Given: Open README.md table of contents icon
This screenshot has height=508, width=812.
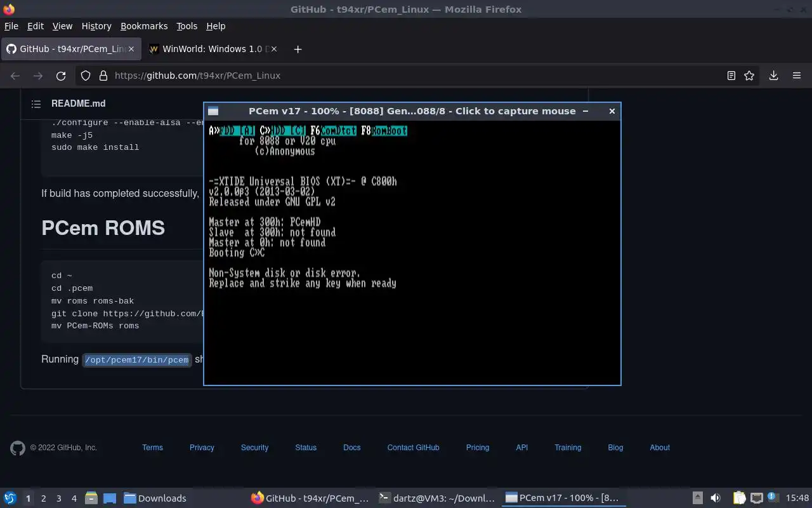Looking at the screenshot, I should pos(36,104).
